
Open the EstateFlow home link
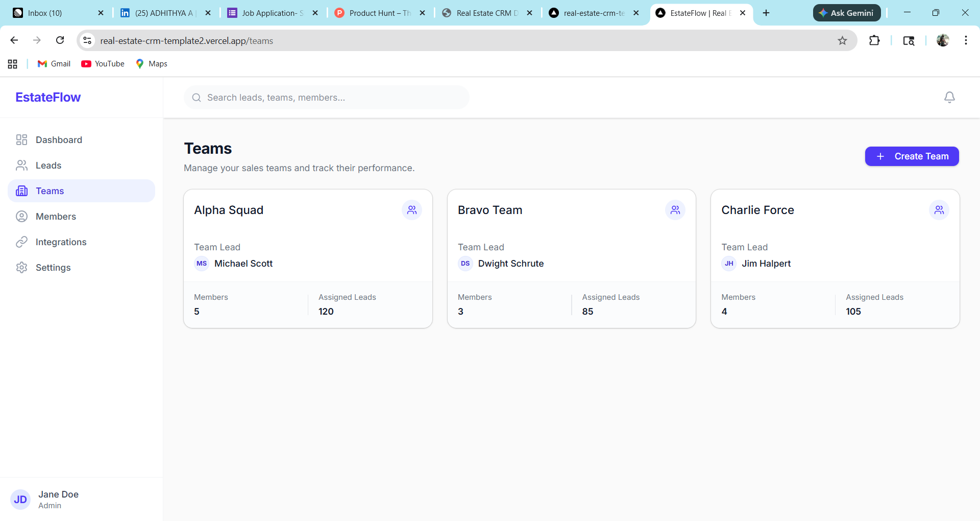tap(47, 97)
